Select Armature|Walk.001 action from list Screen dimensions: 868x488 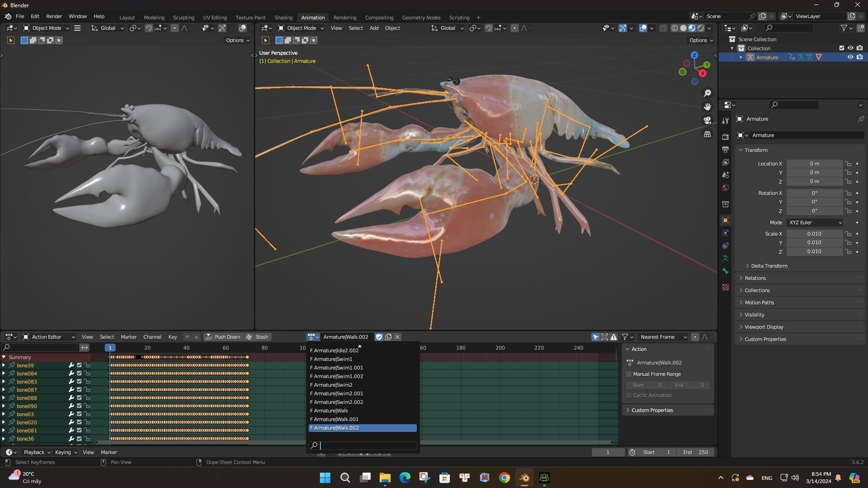(x=362, y=419)
